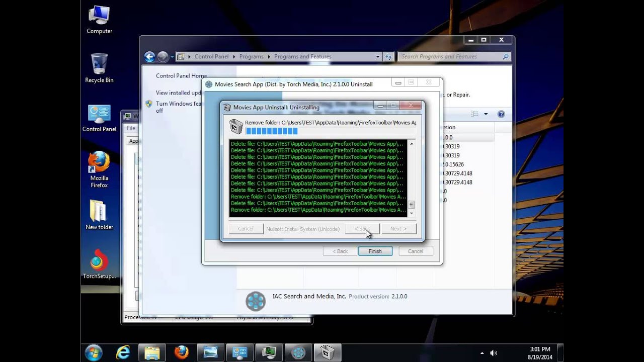The image size is (644, 362).
Task: Switch to Firefox in the taskbar
Action: tap(181, 352)
